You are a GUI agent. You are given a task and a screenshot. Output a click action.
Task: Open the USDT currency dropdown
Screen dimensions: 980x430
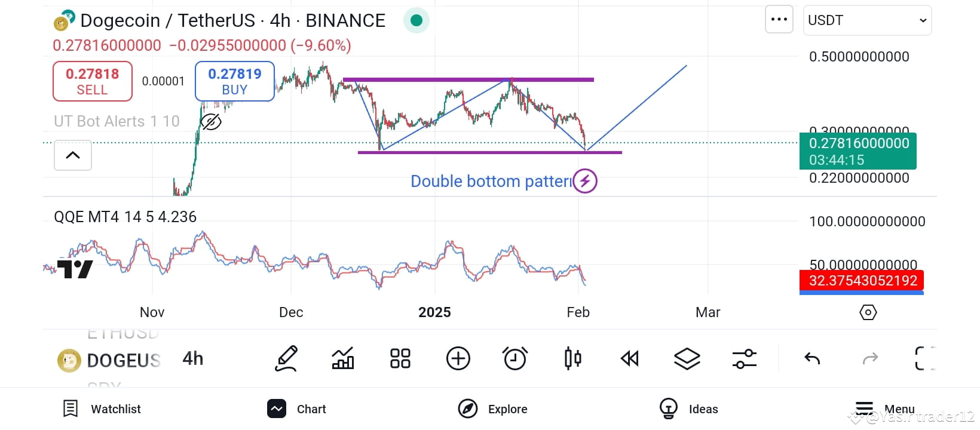click(x=867, y=20)
